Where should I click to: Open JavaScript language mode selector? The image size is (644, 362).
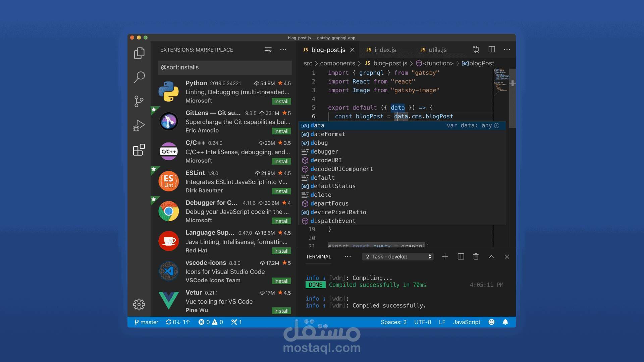point(467,322)
